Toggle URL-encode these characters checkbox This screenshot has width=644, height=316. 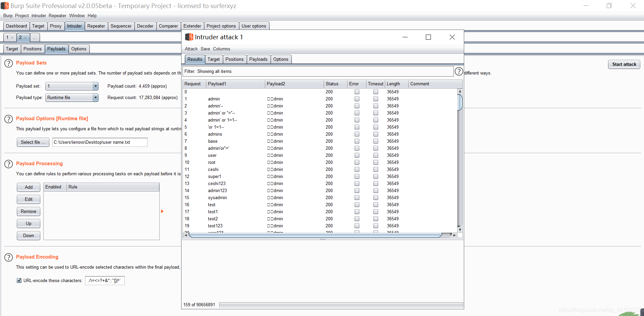click(x=19, y=280)
